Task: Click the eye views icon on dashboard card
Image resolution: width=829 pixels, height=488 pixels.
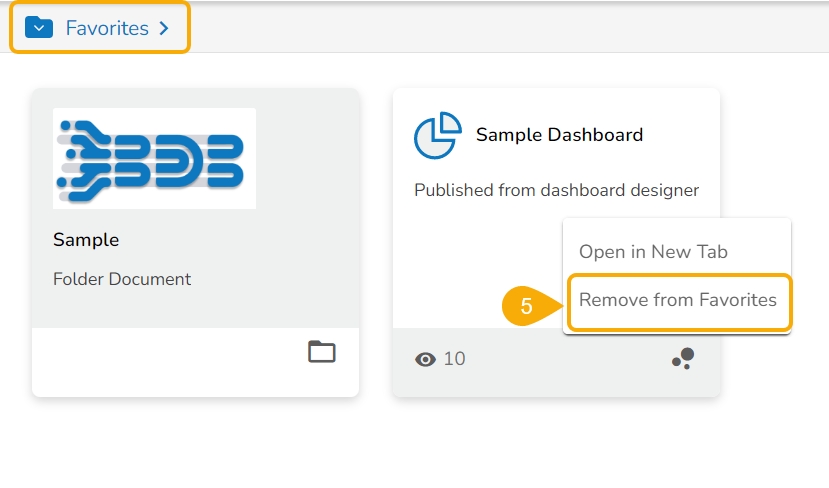Action: 425,359
